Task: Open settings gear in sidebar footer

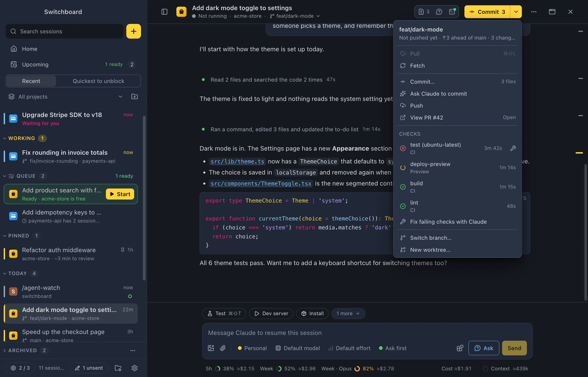Action: [135, 368]
